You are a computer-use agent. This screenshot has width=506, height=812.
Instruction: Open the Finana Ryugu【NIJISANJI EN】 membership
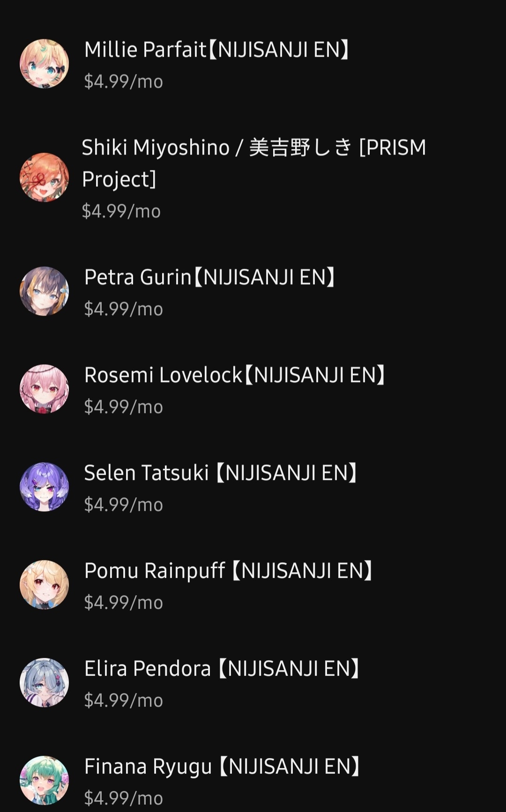(253, 781)
